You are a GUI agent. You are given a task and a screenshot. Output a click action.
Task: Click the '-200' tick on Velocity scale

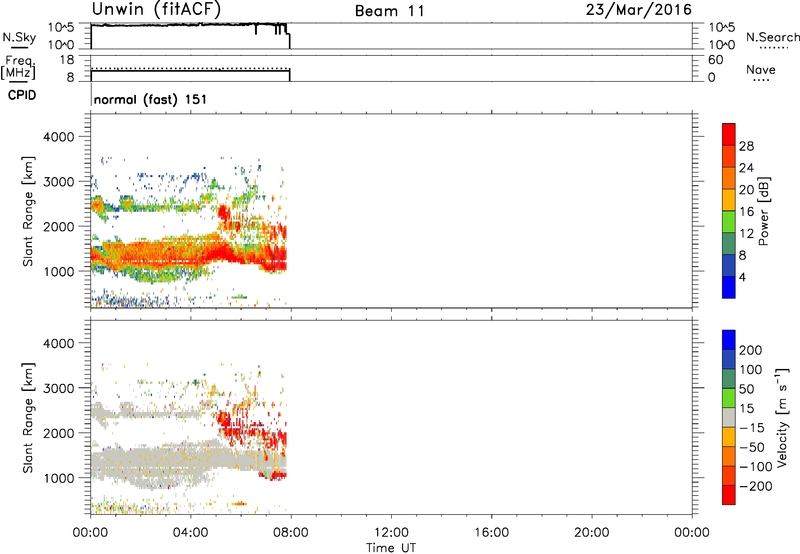[x=756, y=486]
